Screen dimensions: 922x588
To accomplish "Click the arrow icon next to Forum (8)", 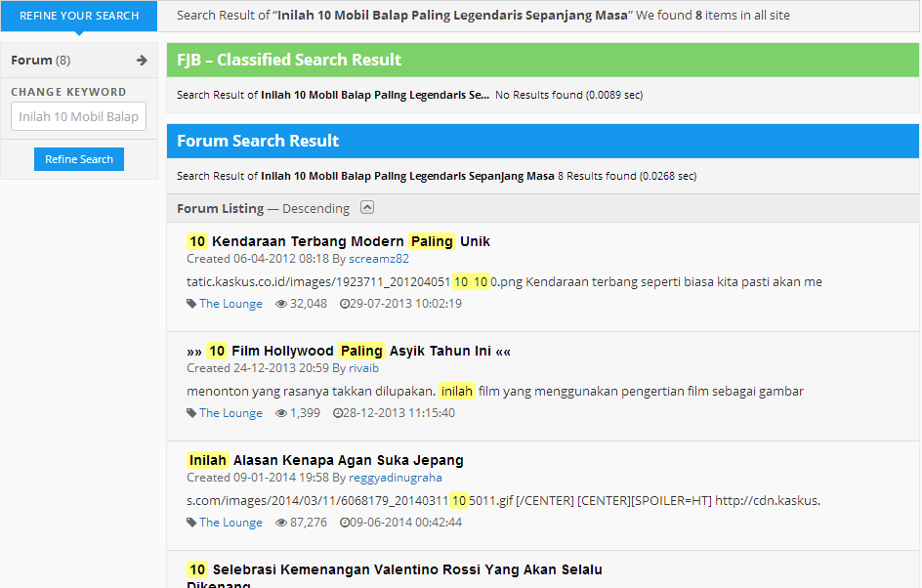I will [141, 60].
